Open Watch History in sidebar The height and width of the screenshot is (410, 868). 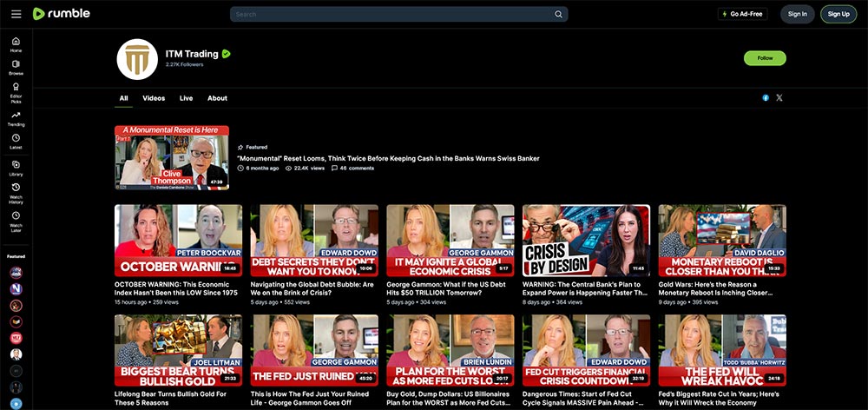(16, 193)
